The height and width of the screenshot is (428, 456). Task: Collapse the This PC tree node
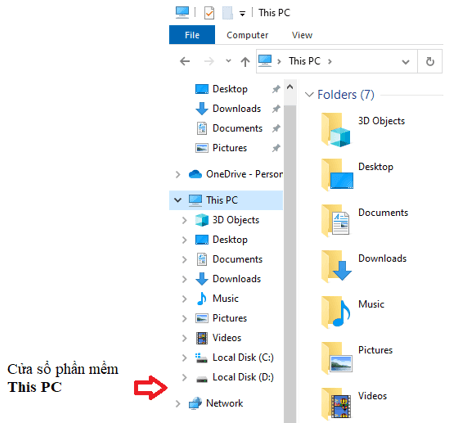coord(178,200)
